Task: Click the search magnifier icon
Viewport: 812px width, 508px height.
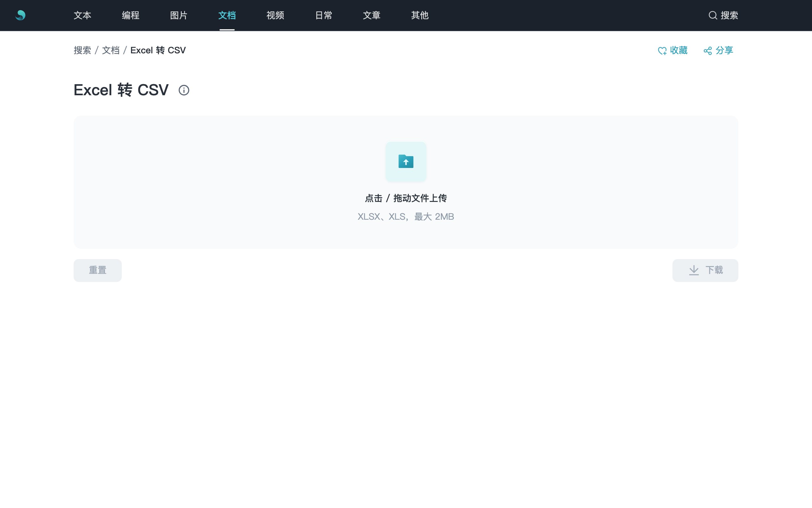Action: pos(713,16)
